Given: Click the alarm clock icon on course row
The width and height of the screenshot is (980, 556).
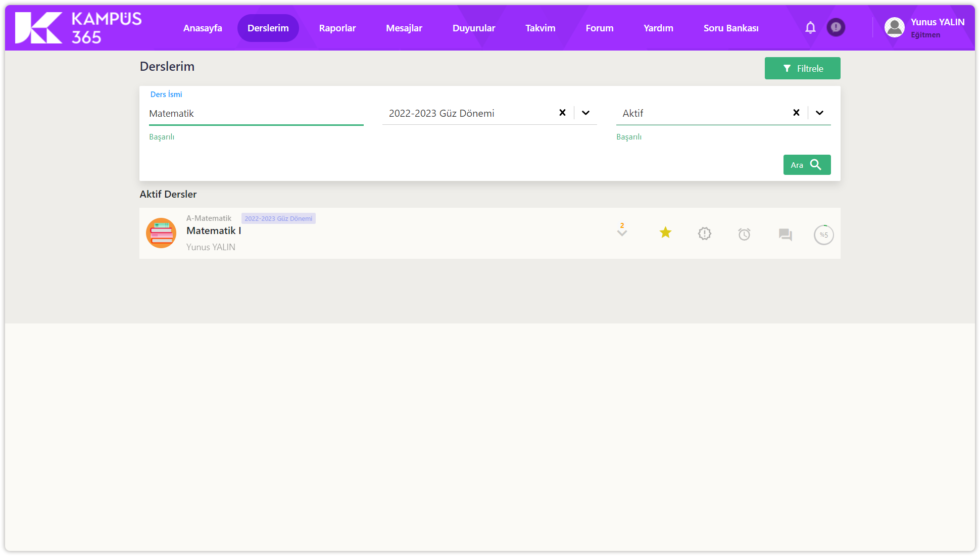Looking at the screenshot, I should point(744,234).
